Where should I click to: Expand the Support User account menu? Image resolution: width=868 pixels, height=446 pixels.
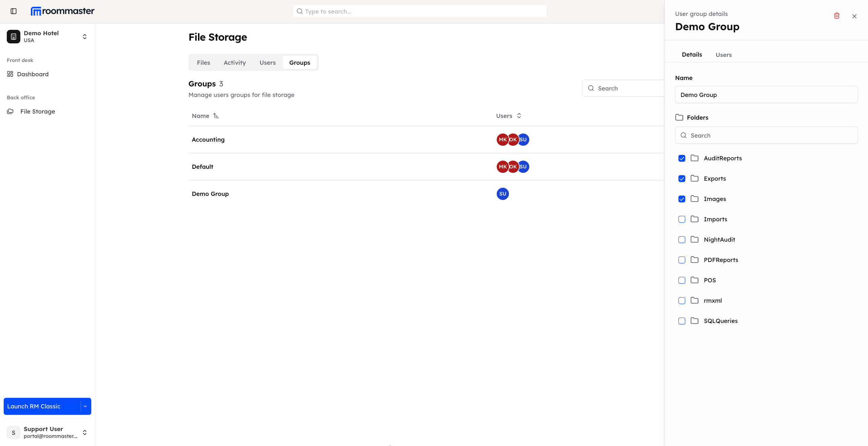(x=84, y=432)
